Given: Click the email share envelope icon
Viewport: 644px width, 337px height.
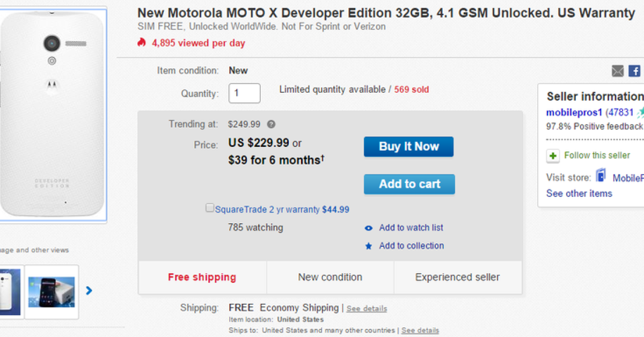Looking at the screenshot, I should click(618, 71).
